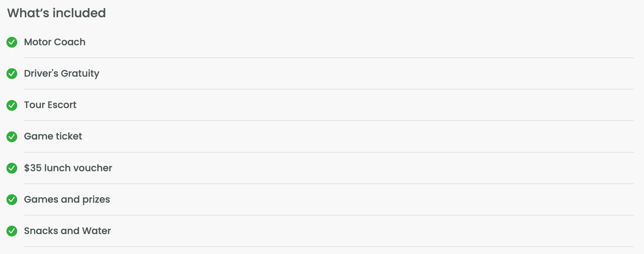Click the checkmark next to Snacks and Water
Image resolution: width=644 pixels, height=254 pixels.
(12, 231)
